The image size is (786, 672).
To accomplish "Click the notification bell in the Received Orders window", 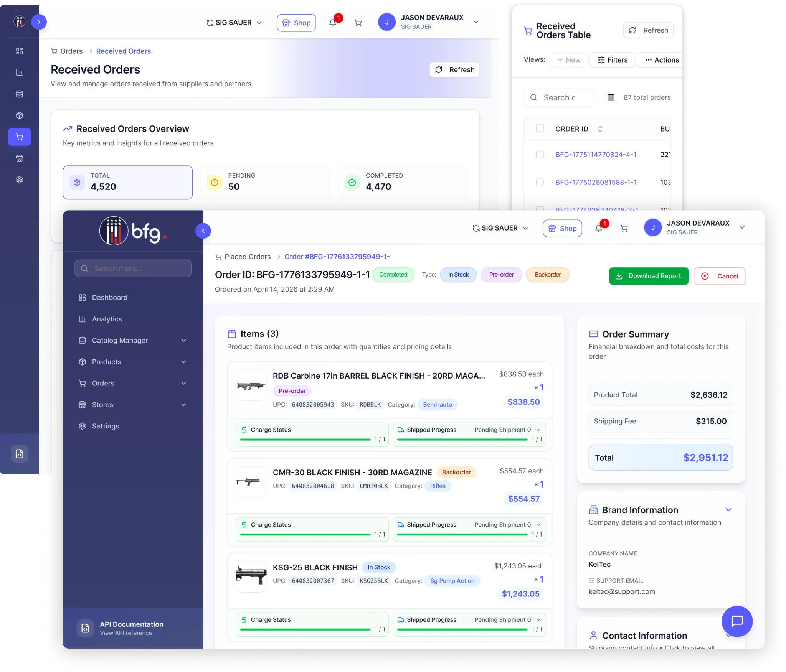I will (332, 23).
